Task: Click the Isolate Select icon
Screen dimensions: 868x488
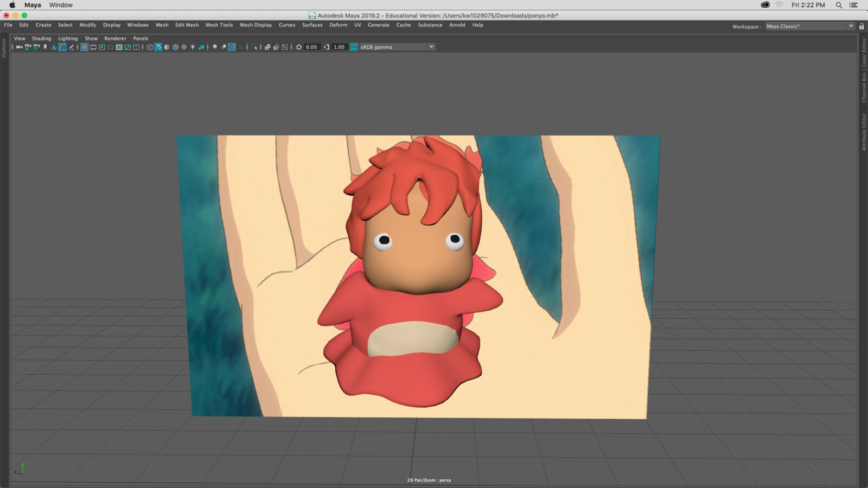Action: [254, 47]
